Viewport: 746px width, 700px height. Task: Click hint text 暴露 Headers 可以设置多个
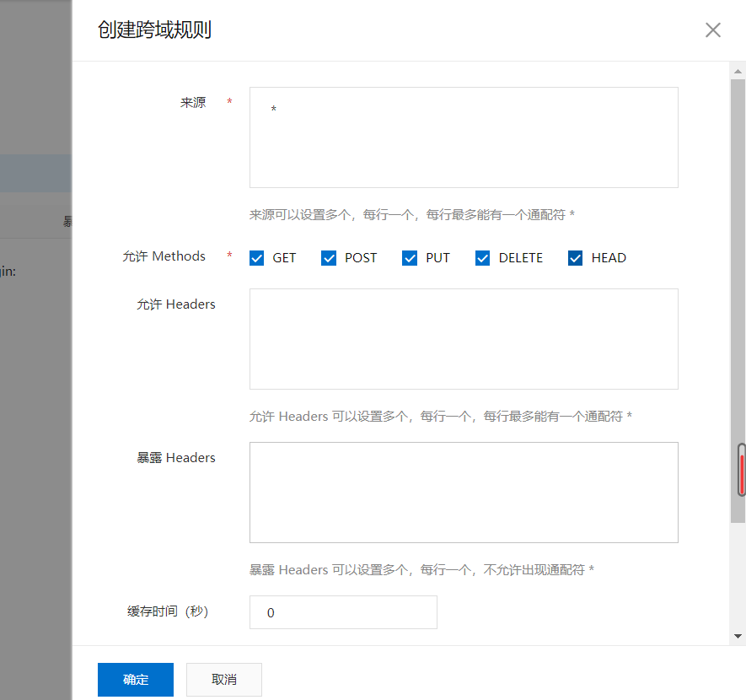point(421,569)
